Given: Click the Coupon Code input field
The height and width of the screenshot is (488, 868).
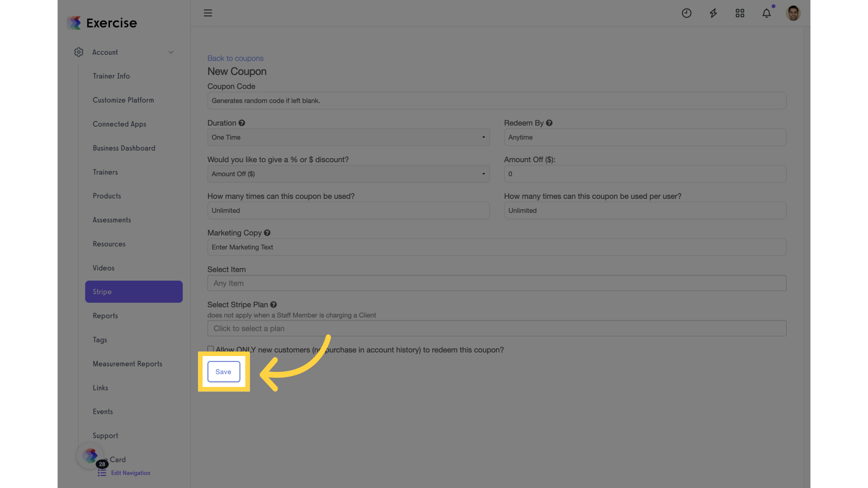Looking at the screenshot, I should 496,101.
